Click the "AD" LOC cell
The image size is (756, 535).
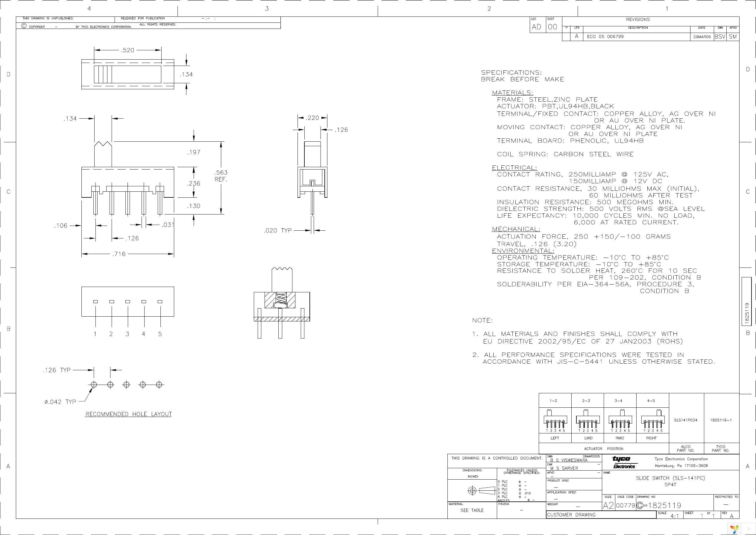point(536,27)
